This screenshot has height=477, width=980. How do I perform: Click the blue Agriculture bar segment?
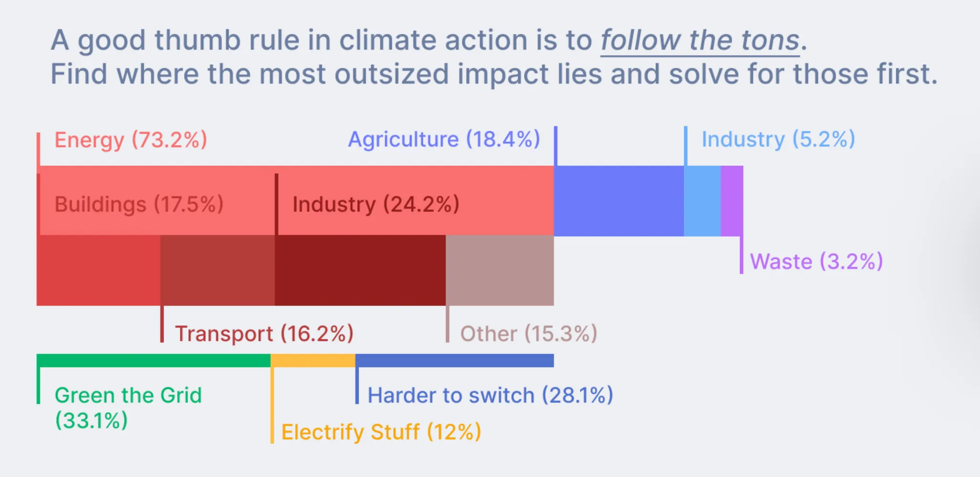click(x=619, y=201)
